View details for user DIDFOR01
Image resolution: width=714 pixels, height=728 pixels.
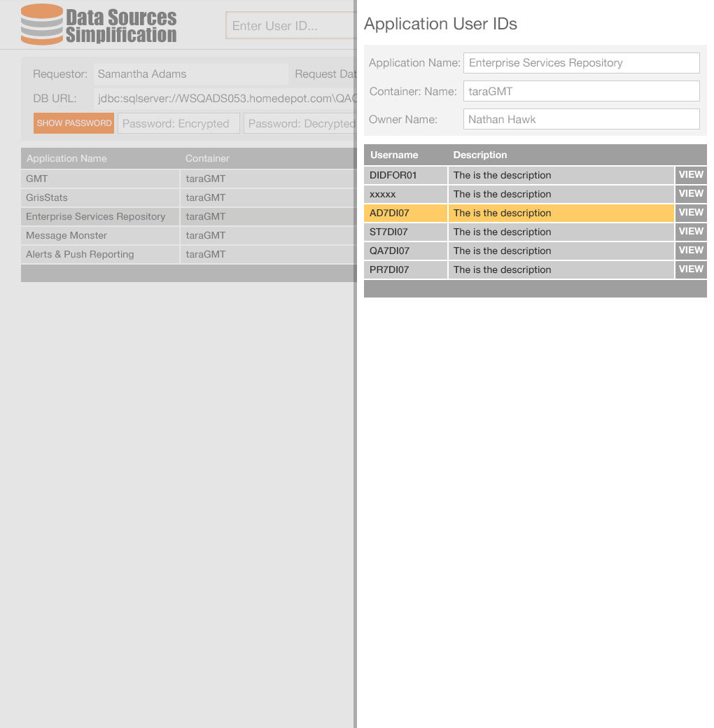pyautogui.click(x=691, y=175)
